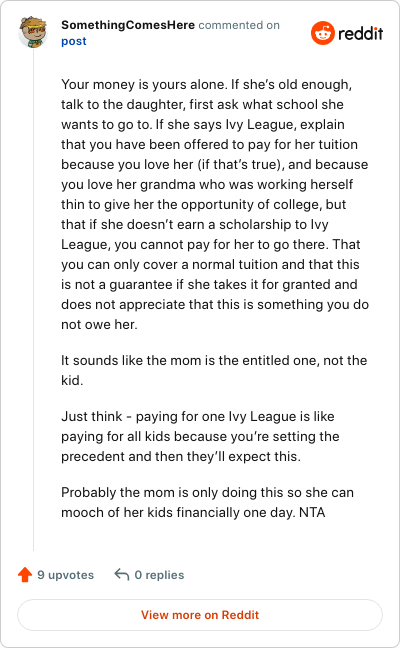
Task: Click the "precedent and then they'll expect" line
Action: (181, 456)
